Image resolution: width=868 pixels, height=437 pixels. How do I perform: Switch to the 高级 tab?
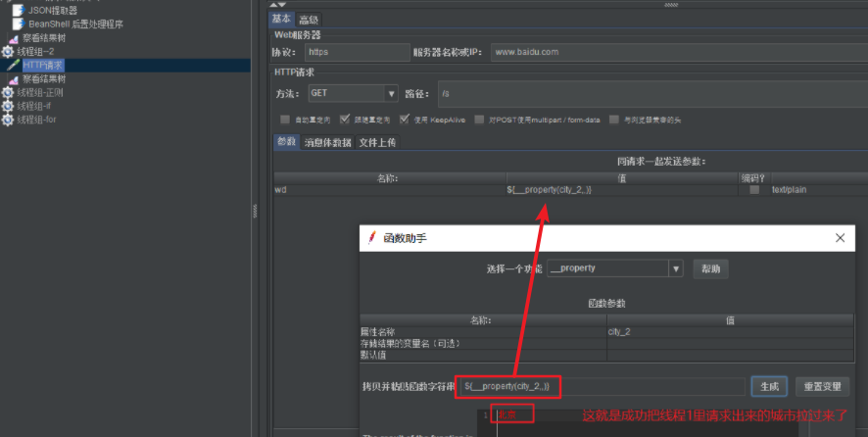point(309,20)
